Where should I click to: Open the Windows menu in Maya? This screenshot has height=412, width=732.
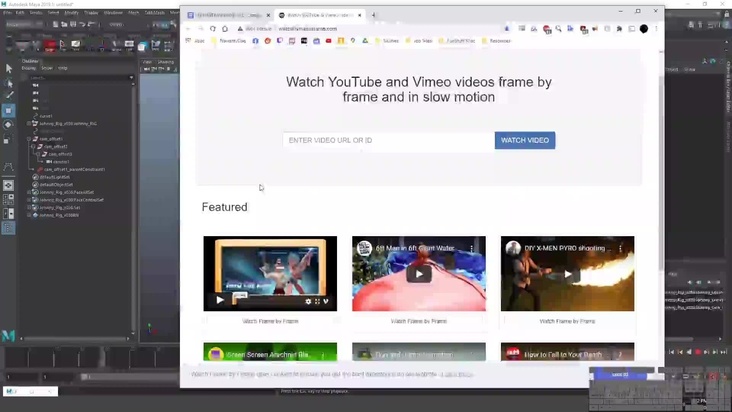click(113, 13)
